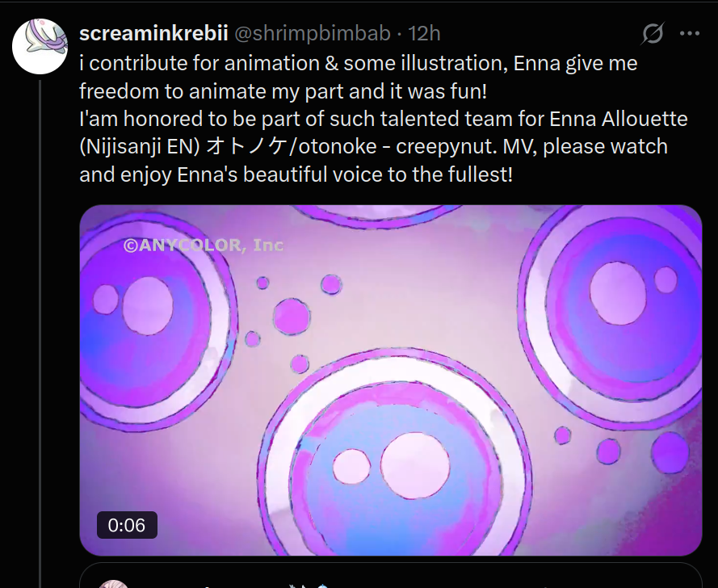Click the quoted post's avatar at bottom
Screen dimensions: 718x588
click(x=113, y=582)
